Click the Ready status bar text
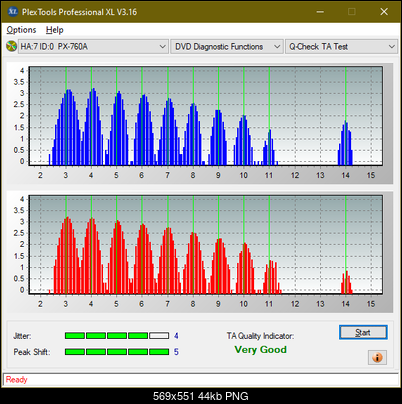402x404 pixels. click(x=17, y=380)
